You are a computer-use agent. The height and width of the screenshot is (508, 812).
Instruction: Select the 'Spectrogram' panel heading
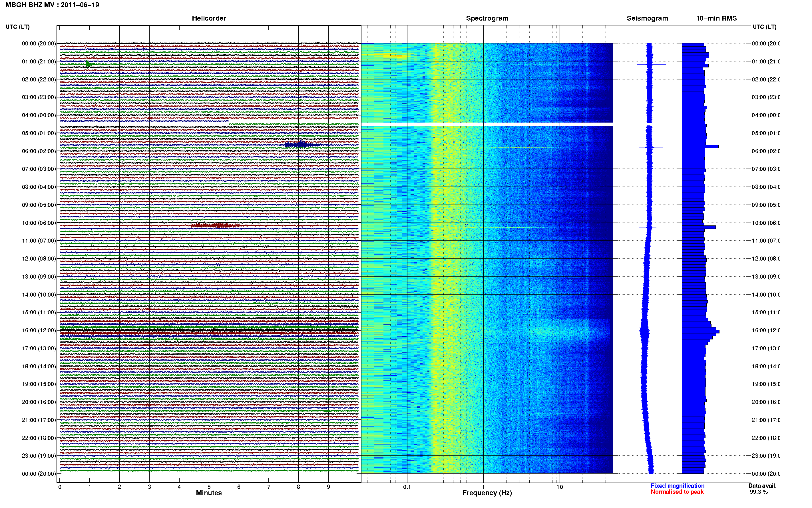tap(487, 19)
